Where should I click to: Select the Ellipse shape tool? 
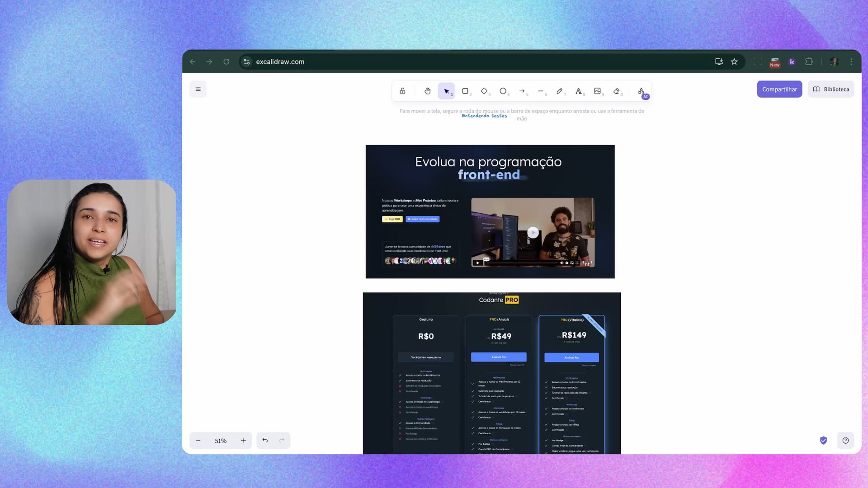coord(503,91)
